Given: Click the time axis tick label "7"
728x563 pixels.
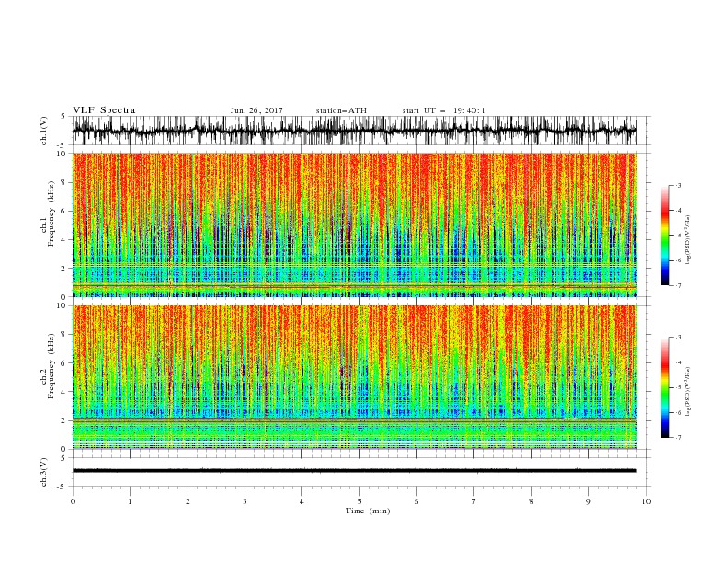Looking at the screenshot, I should pos(474,501).
